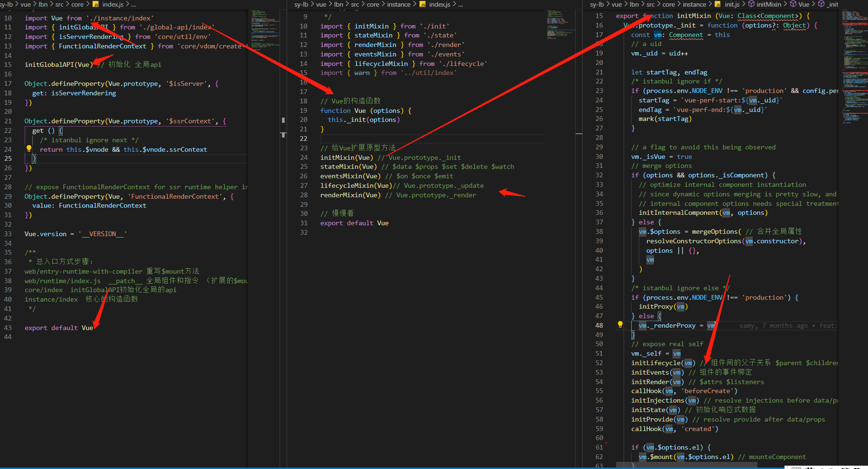Click 'initProvide(vm)' on line 58
The height and width of the screenshot is (469, 868).
(660, 419)
